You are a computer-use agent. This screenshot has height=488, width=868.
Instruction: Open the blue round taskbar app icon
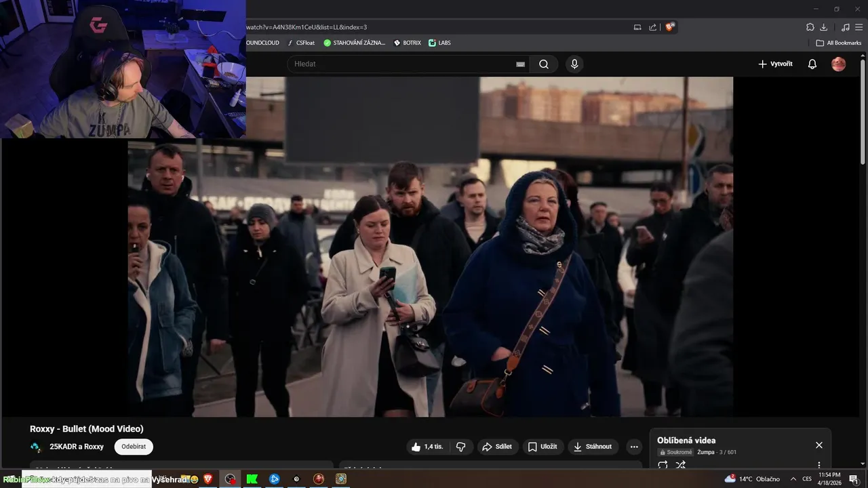coord(275,479)
